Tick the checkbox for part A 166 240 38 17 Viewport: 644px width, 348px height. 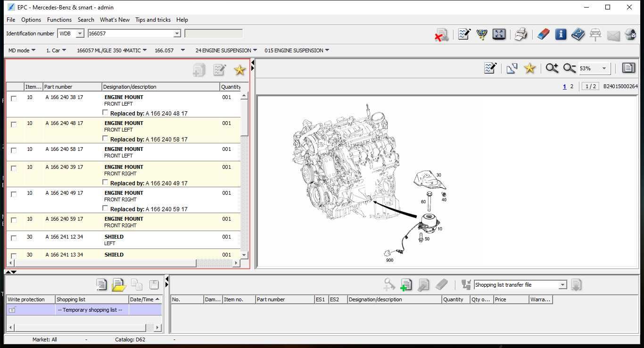14,99
